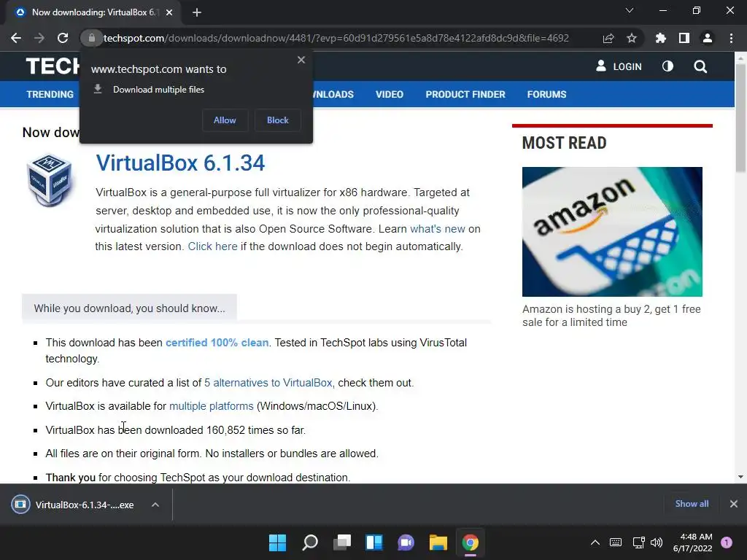Viewport: 747px width, 560px height.
Task: Open the notification center badge
Action: click(727, 542)
